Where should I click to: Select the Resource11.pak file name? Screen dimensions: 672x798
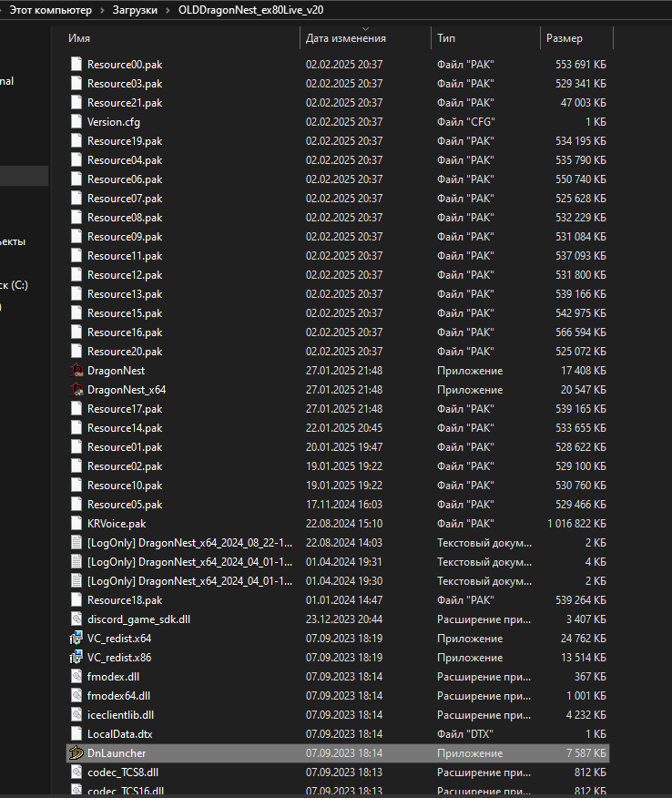pos(125,256)
